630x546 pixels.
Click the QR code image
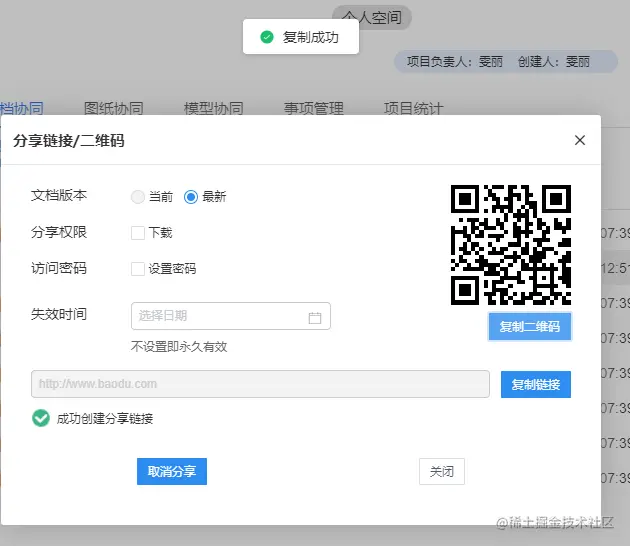coord(511,245)
